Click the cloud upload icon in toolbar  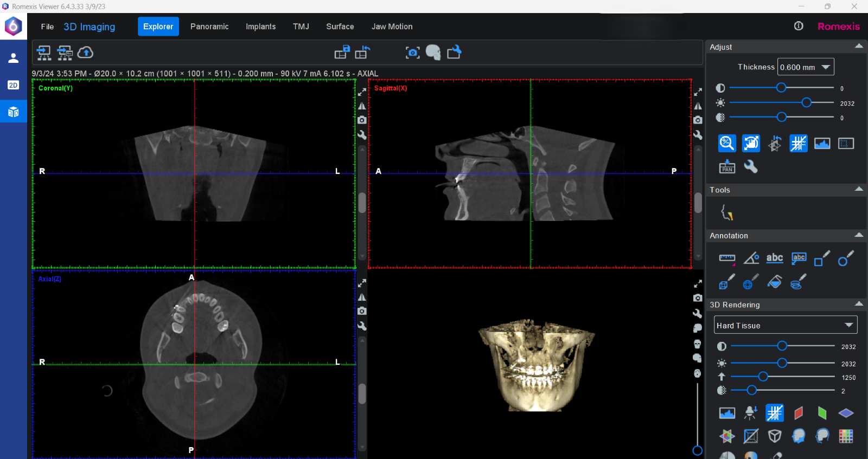click(86, 53)
